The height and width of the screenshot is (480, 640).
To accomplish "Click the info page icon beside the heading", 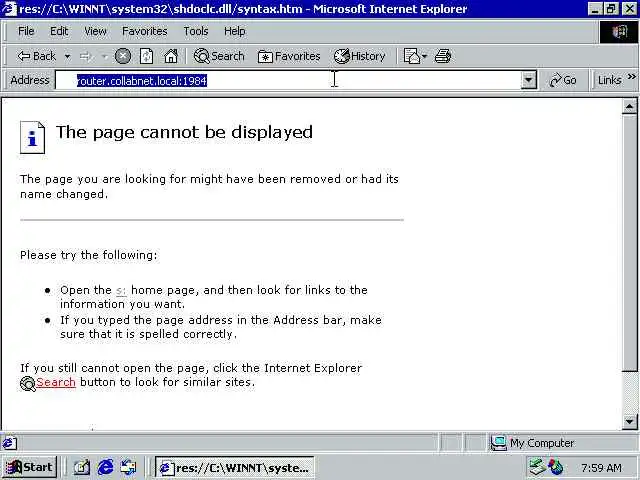I will pos(33,137).
